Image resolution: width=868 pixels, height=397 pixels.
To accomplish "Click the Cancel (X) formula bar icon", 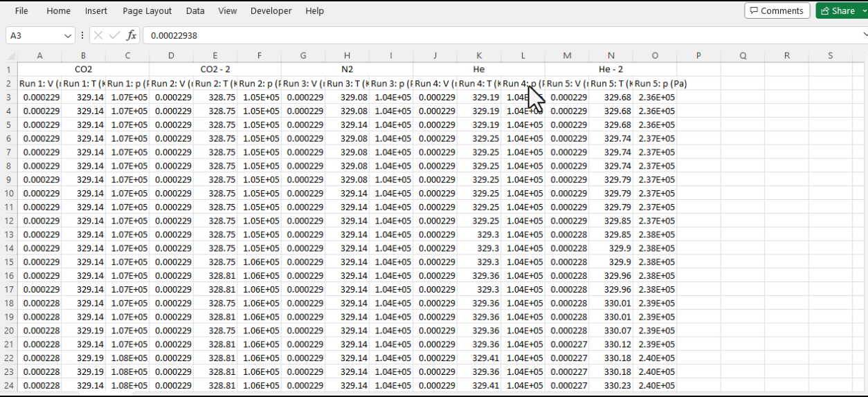I will pos(98,35).
